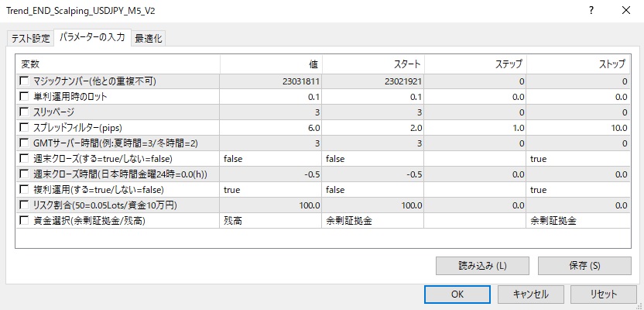Image resolution: width=644 pixels, height=310 pixels.
Task: Close the Trend_END_Scalping dialog window
Action: tap(626, 11)
